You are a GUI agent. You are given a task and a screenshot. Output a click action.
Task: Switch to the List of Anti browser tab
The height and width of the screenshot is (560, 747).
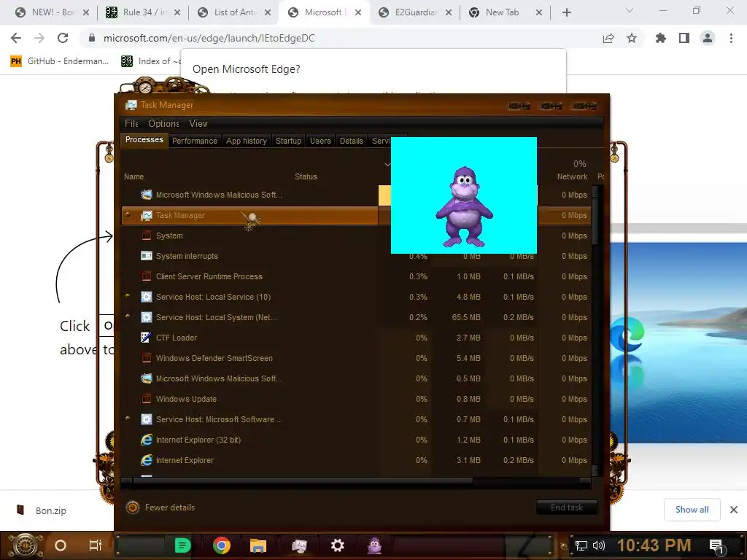234,12
